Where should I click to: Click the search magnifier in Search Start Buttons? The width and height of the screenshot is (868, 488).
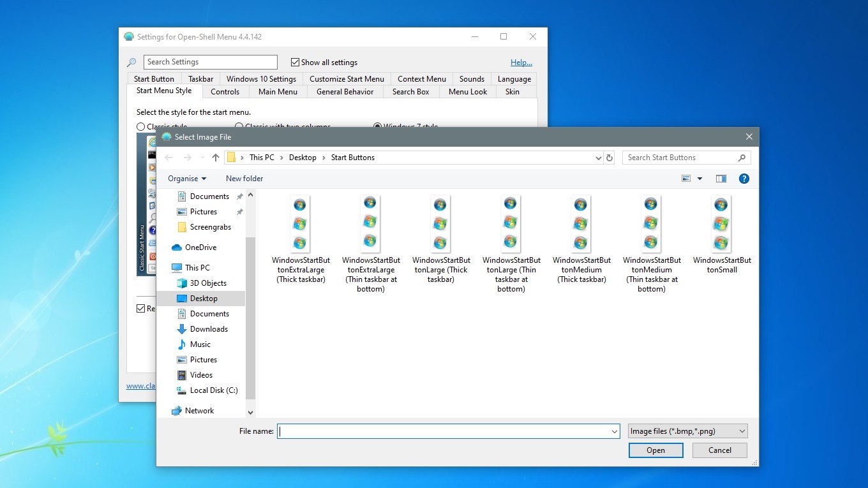742,158
